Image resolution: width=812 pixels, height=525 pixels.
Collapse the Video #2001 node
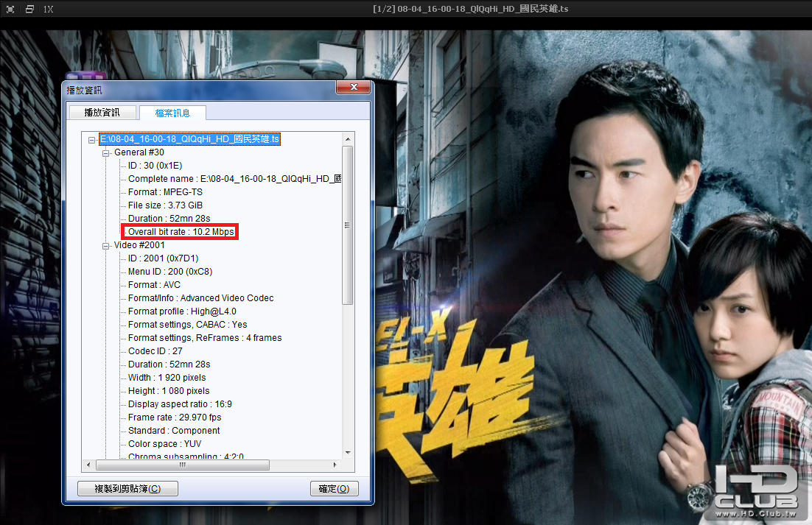pos(105,246)
